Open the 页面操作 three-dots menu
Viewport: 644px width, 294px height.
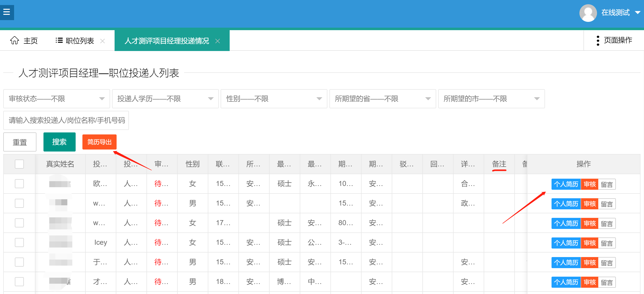[x=598, y=40]
